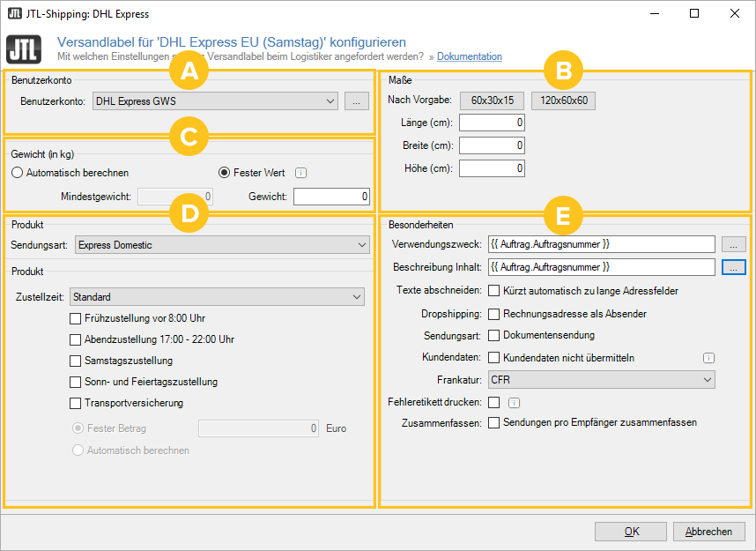Apply the 60x30x15 preset dimensions
Screen dimensions: 756x551
click(x=493, y=101)
